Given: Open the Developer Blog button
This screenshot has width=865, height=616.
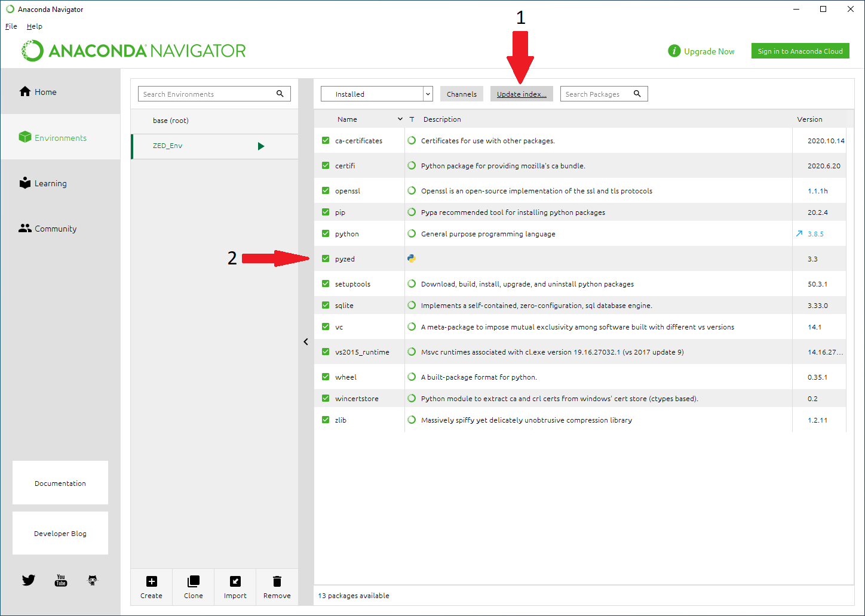Looking at the screenshot, I should pos(60,533).
